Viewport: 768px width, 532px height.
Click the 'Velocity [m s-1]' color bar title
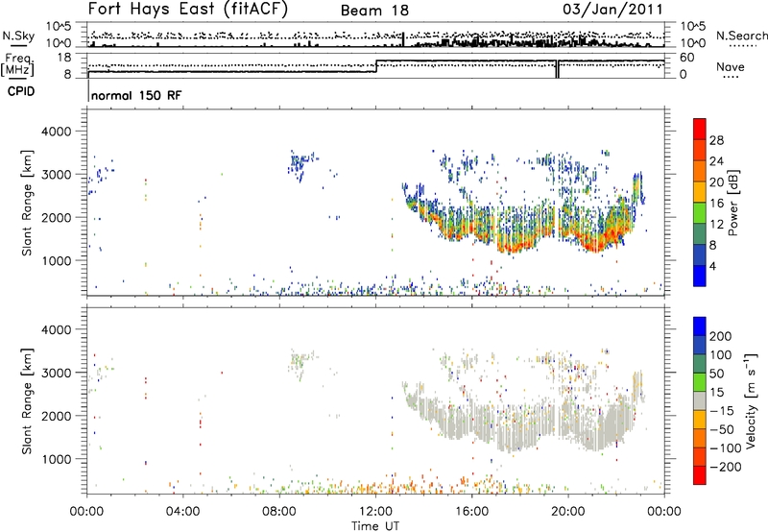(751, 401)
